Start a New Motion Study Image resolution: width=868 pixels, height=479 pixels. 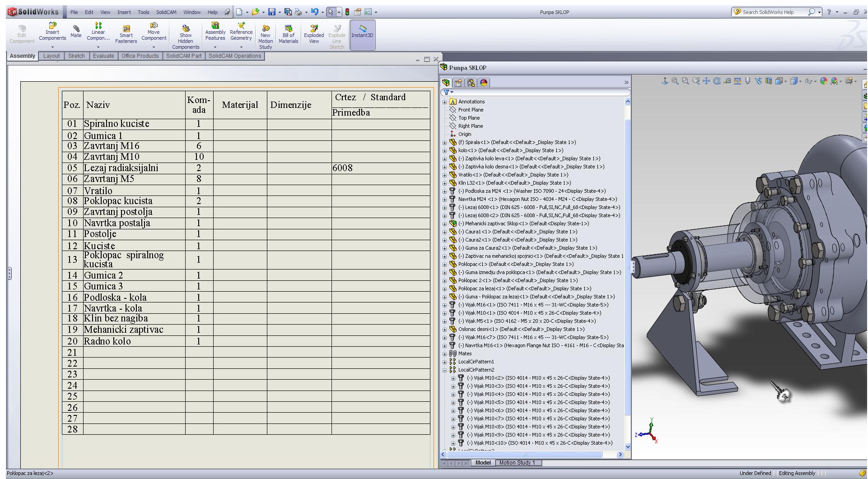(266, 37)
